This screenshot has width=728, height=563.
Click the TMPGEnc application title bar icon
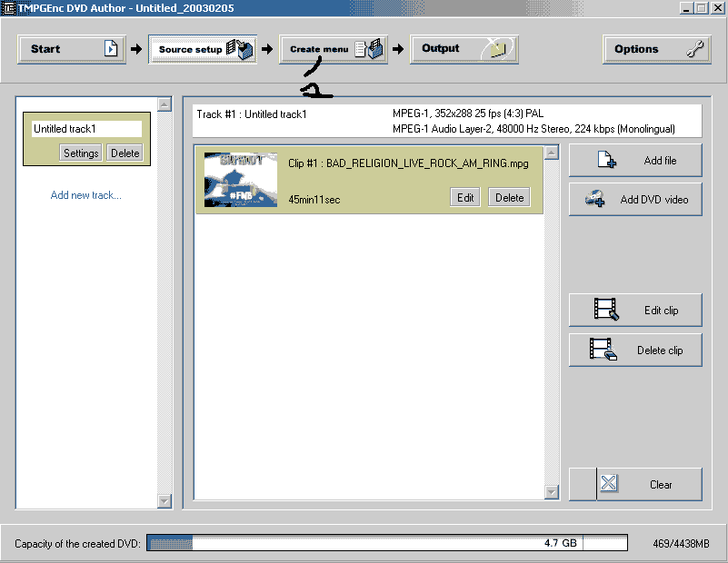[8, 8]
